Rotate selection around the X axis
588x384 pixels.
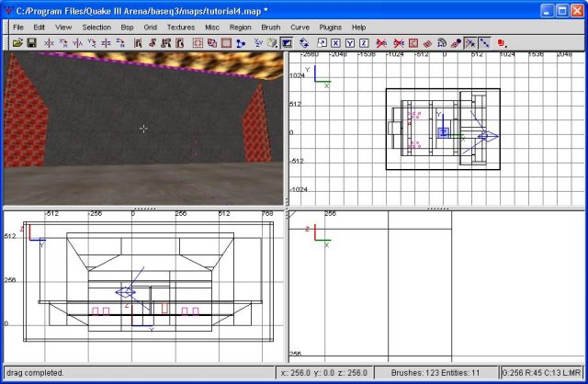[63, 43]
